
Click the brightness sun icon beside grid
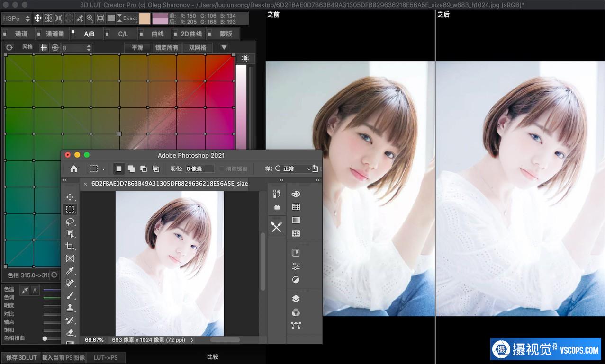tap(245, 58)
